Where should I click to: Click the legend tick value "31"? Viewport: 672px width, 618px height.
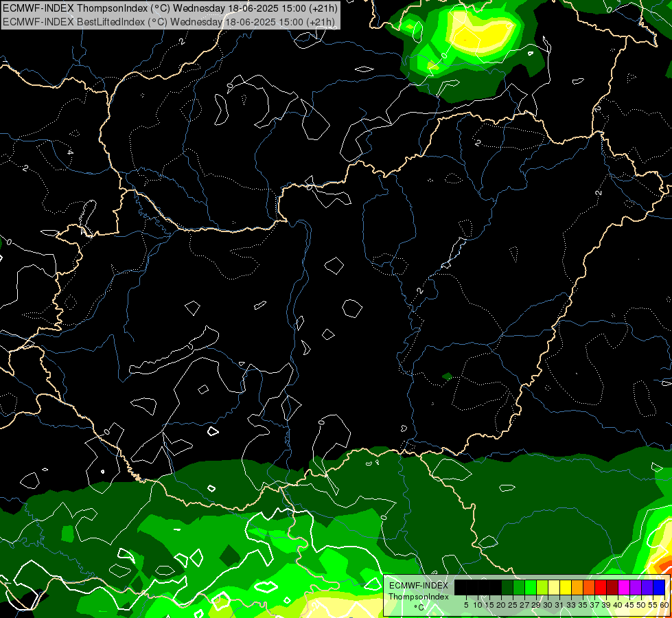559,605
